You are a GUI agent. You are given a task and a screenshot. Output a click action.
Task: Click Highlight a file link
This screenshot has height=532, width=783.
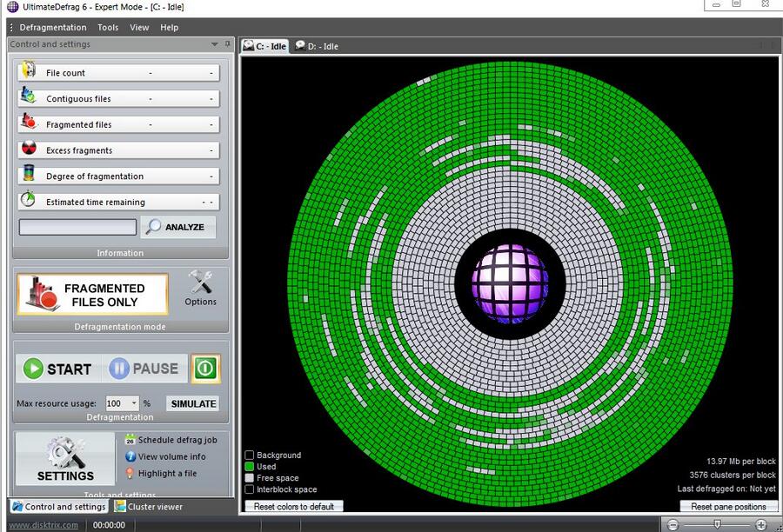click(x=167, y=473)
